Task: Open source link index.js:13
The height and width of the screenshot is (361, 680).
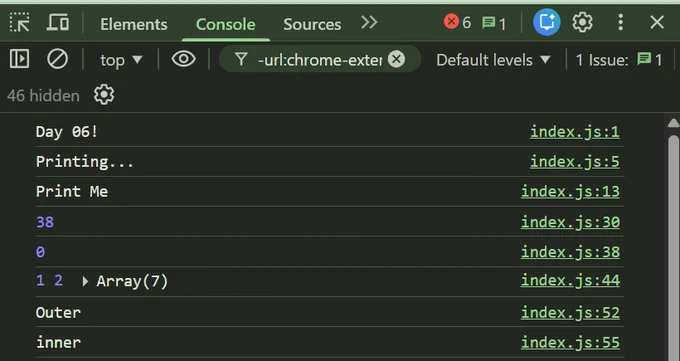Action: (570, 191)
